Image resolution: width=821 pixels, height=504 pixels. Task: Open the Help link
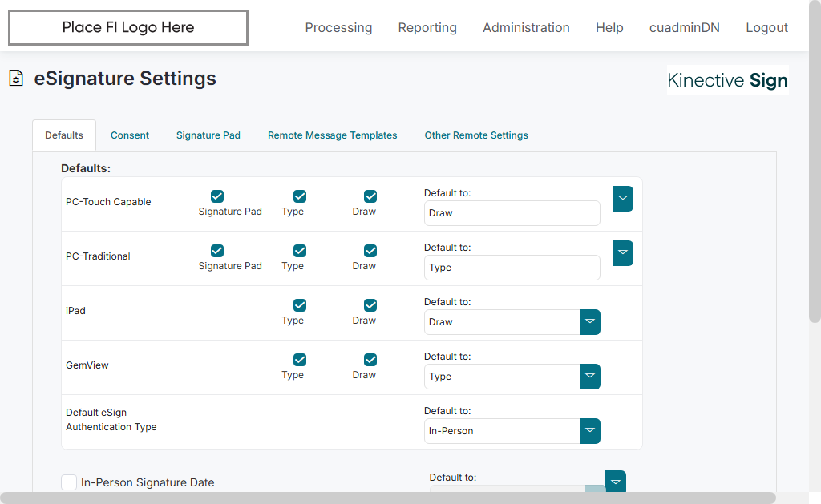[609, 28]
